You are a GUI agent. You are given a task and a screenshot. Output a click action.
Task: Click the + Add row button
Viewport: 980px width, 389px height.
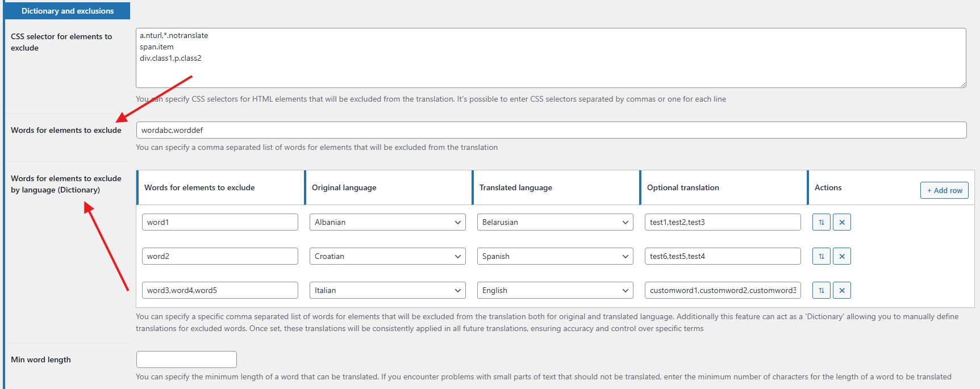point(944,190)
